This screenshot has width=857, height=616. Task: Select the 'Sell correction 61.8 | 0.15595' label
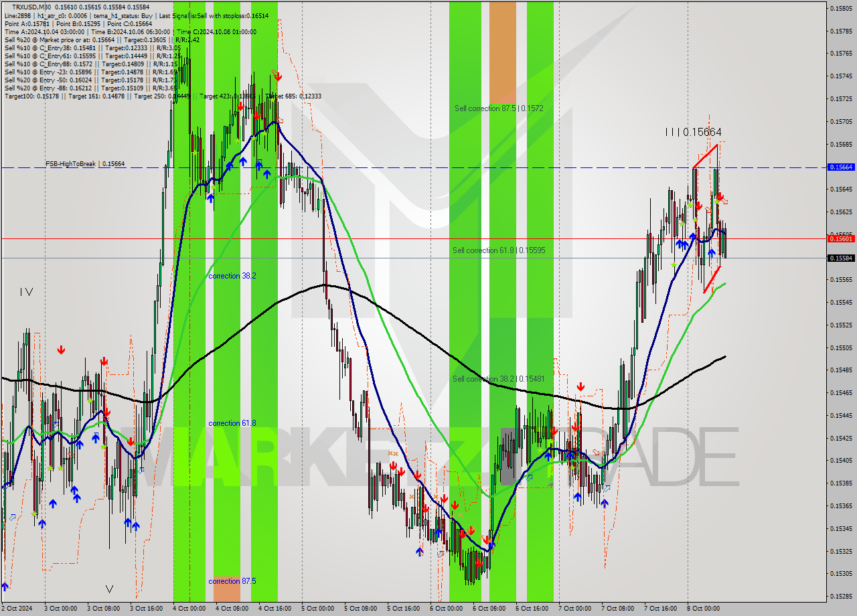(499, 250)
